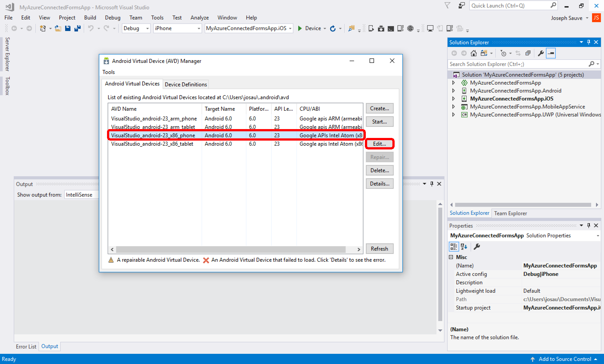Click the Output panel vertical scrollbar
Image resolution: width=604 pixels, height=364 pixels.
coord(440,265)
